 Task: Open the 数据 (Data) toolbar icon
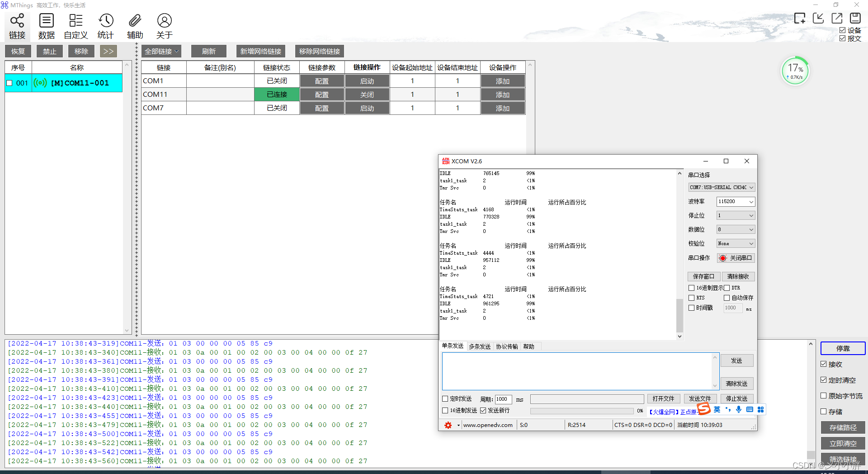[x=47, y=26]
